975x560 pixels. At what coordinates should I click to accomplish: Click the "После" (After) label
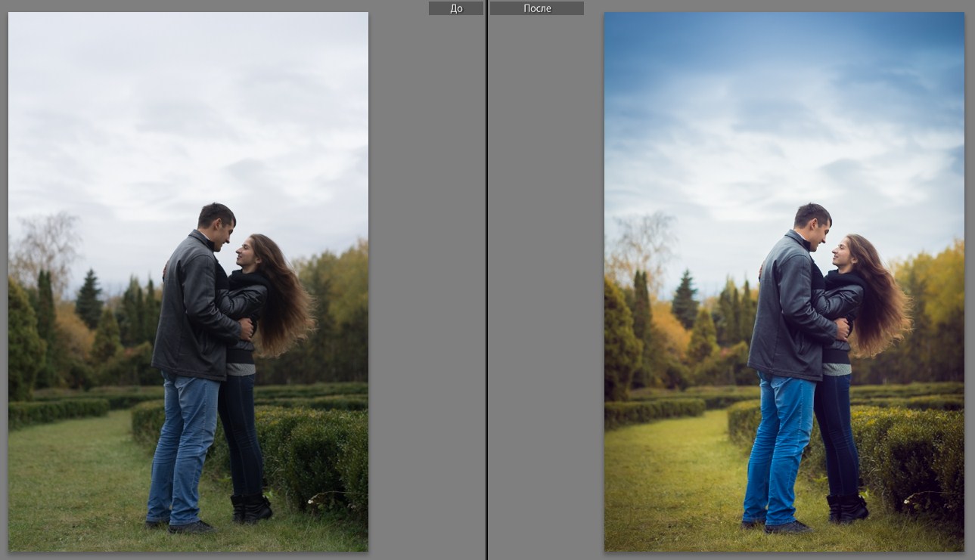pos(537,8)
